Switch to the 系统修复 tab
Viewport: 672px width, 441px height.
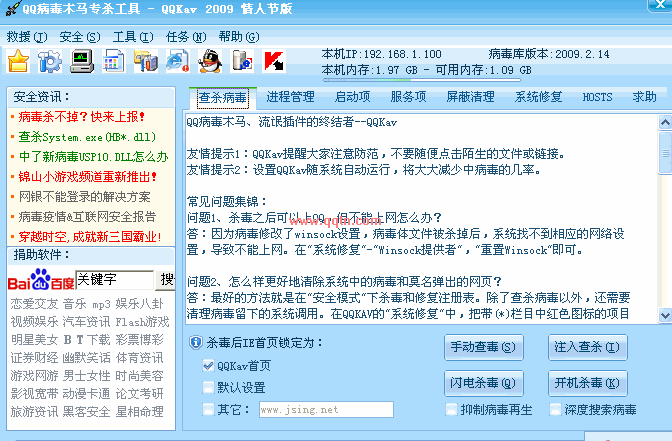(x=538, y=97)
